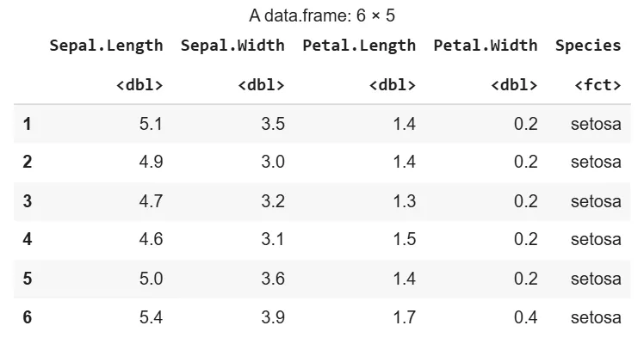Click the Petal.Length value 1.7
The height and width of the screenshot is (344, 644).
point(404,317)
